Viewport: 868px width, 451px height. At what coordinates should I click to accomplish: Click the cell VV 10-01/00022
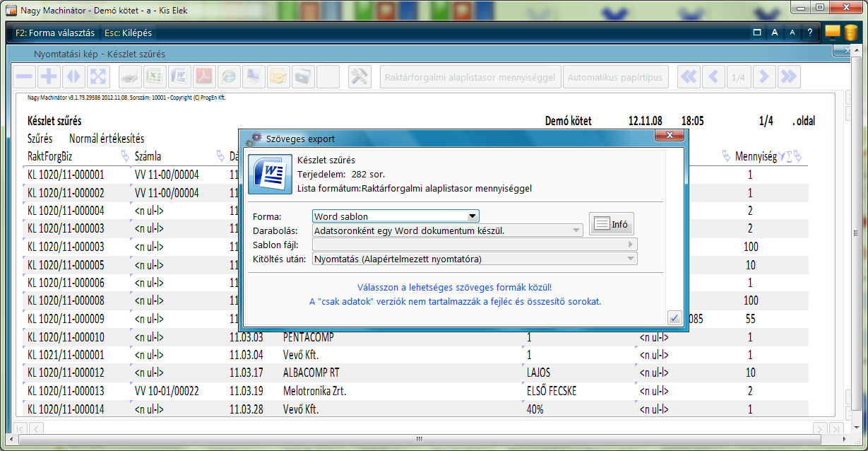tap(167, 391)
